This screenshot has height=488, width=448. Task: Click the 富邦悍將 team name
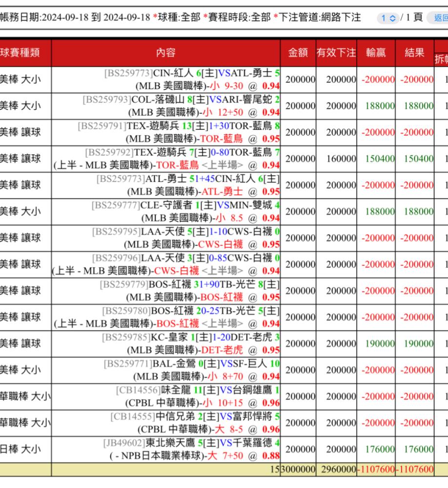click(252, 417)
